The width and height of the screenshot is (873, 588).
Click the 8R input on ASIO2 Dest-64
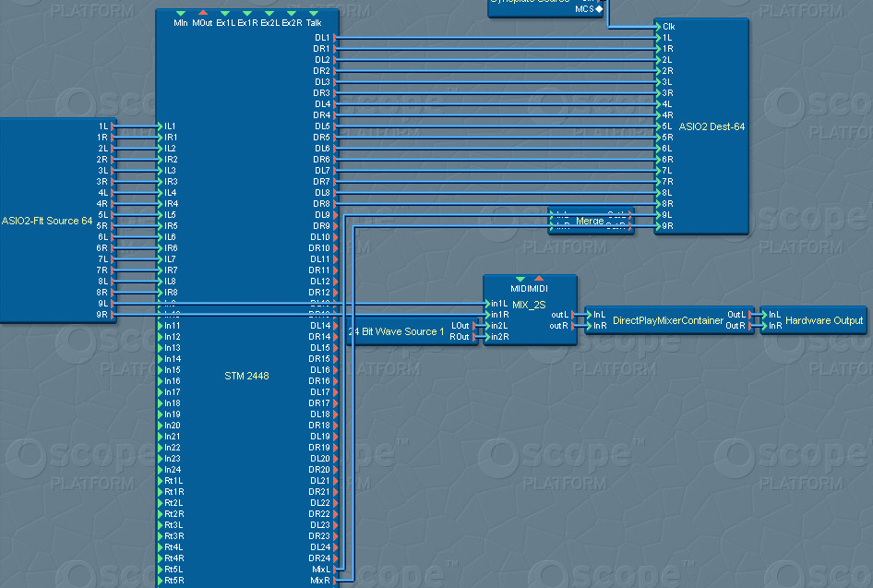[x=658, y=204]
